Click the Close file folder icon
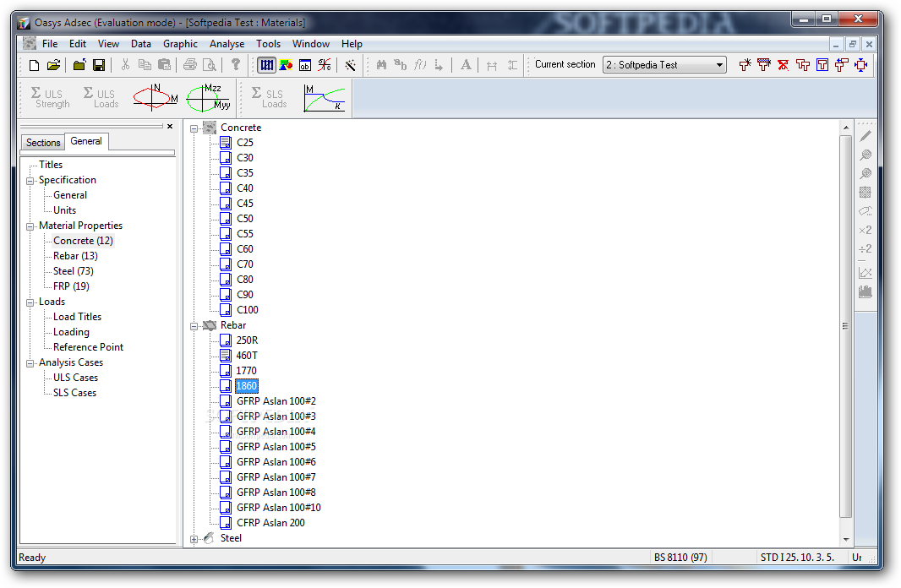This screenshot has height=588, width=901. click(x=79, y=65)
